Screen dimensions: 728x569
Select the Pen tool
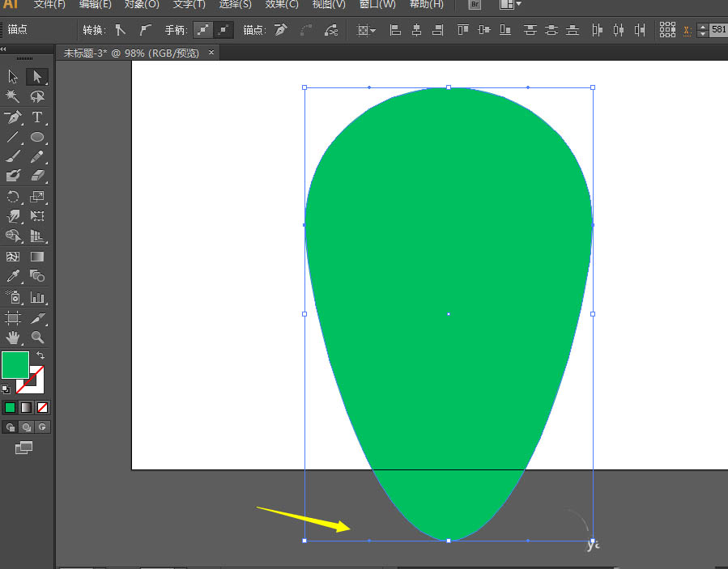pyautogui.click(x=13, y=117)
